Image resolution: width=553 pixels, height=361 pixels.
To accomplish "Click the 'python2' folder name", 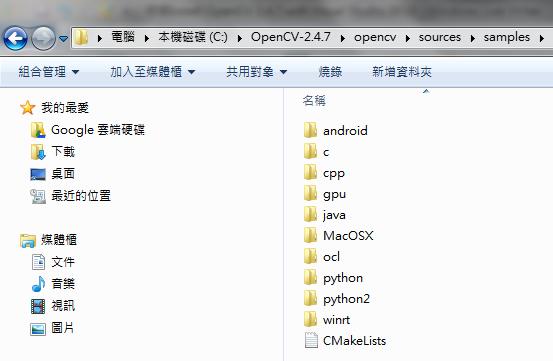I will (347, 299).
